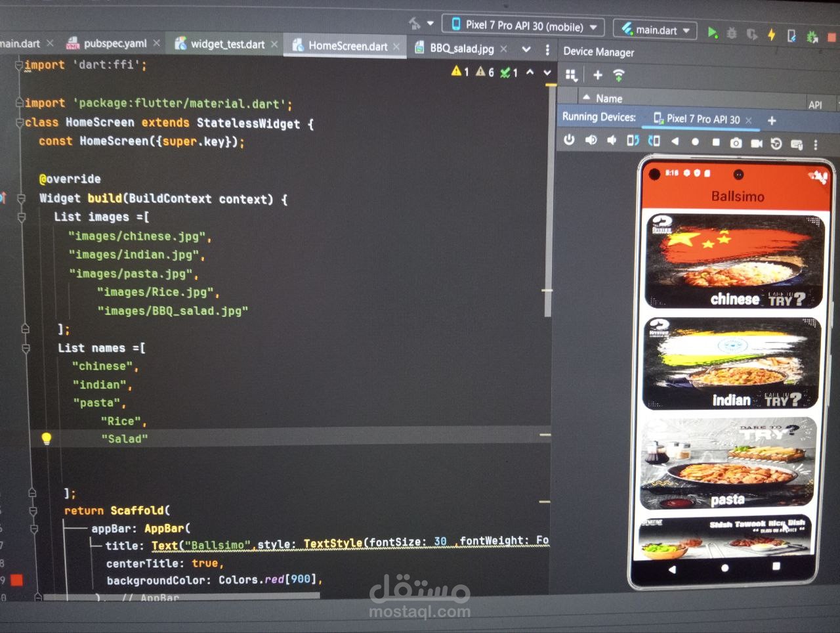840x633 pixels.
Task: Collapse the import 'dart:ffi' fold marker
Action: pyautogui.click(x=19, y=65)
